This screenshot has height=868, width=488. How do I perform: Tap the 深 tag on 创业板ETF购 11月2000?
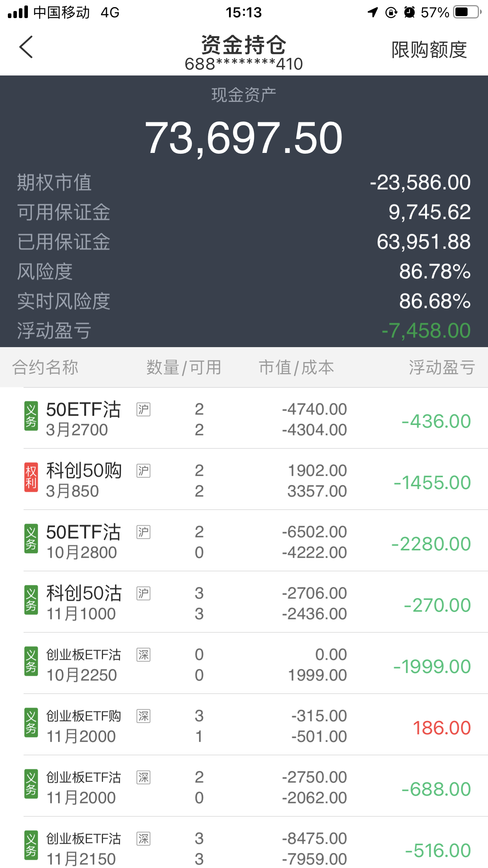[143, 716]
